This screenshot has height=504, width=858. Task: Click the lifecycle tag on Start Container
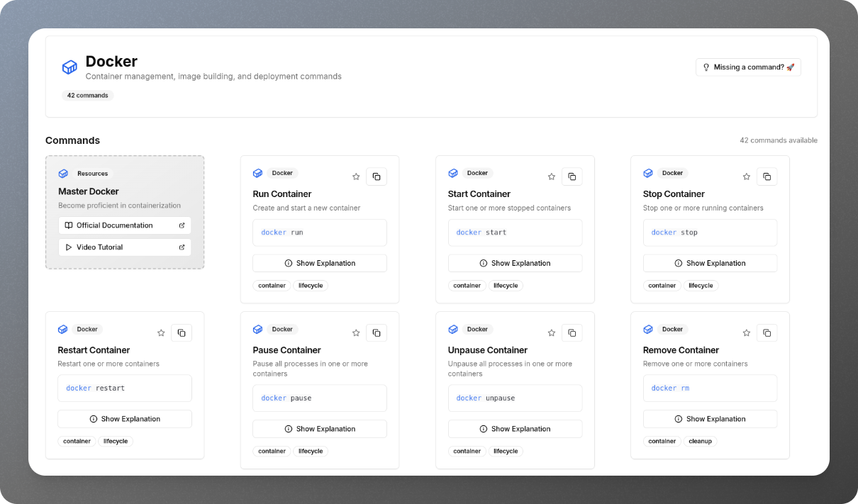click(x=506, y=286)
